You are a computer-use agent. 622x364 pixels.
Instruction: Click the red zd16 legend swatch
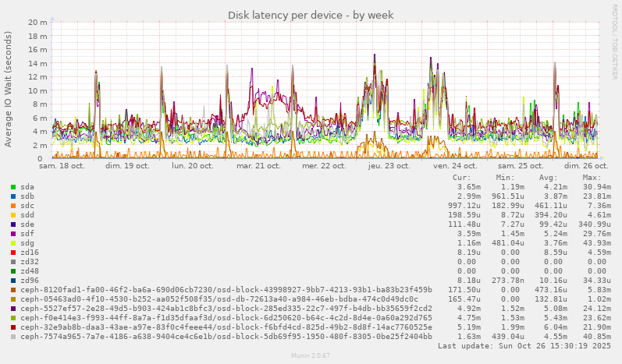(13, 253)
